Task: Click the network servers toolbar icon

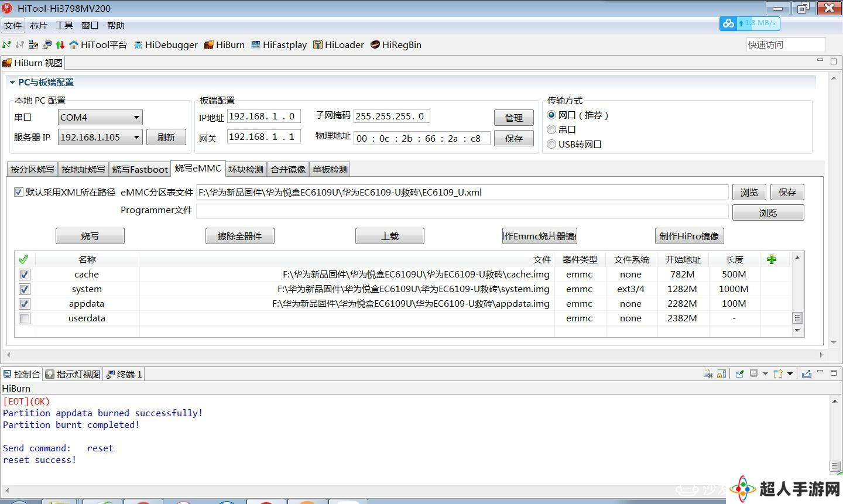Action: click(x=33, y=44)
